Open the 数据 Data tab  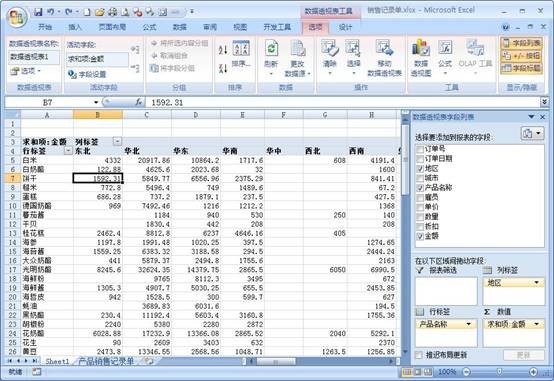pyautogui.click(x=179, y=27)
